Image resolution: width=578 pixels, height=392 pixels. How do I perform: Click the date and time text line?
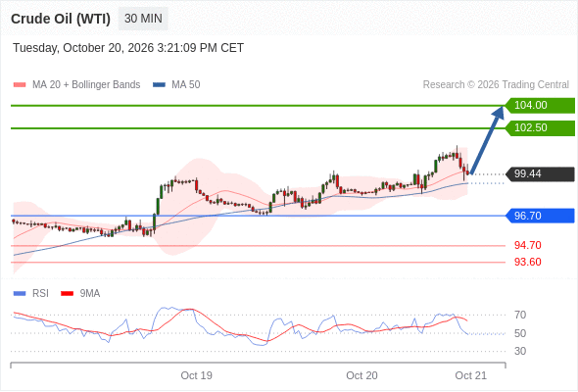[128, 48]
